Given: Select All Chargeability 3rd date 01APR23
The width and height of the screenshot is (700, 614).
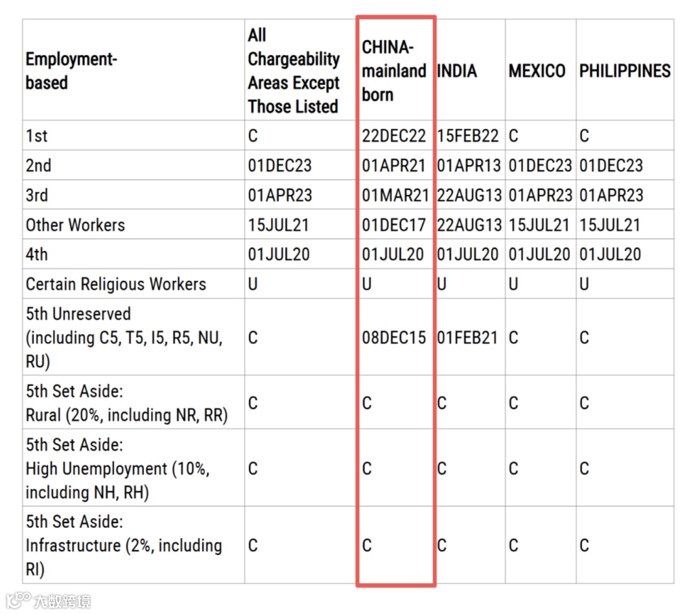Looking at the screenshot, I should coord(280,195).
